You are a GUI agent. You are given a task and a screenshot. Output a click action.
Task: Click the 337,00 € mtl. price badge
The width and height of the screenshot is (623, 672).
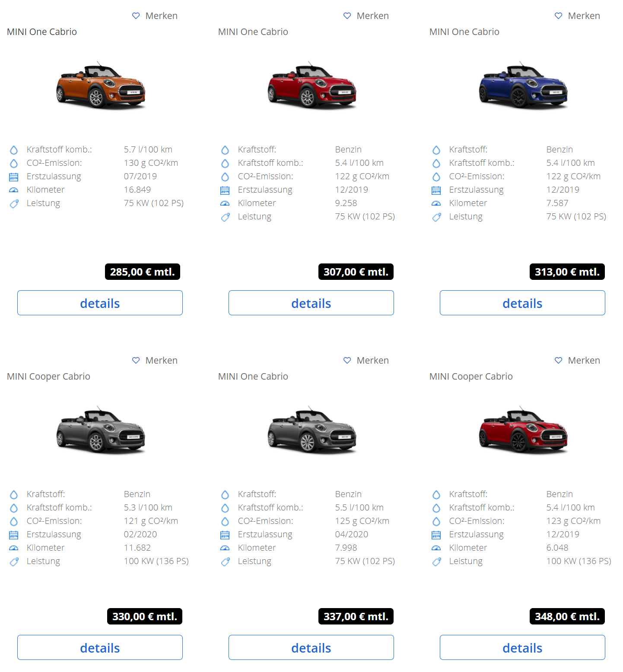(356, 616)
